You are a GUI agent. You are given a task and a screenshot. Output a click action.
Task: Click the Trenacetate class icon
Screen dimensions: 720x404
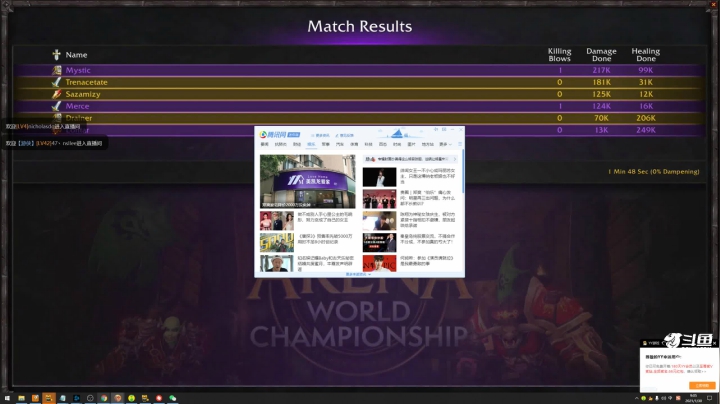click(56, 82)
